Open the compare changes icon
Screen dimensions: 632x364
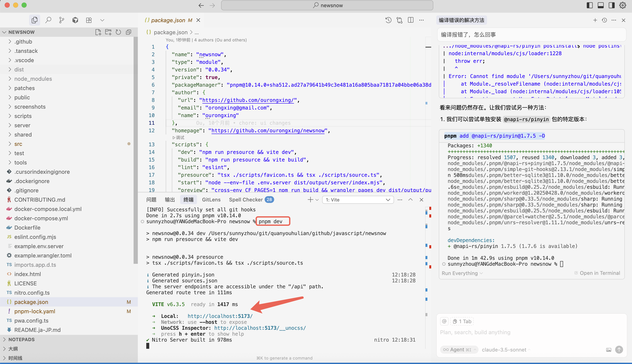(x=399, y=20)
